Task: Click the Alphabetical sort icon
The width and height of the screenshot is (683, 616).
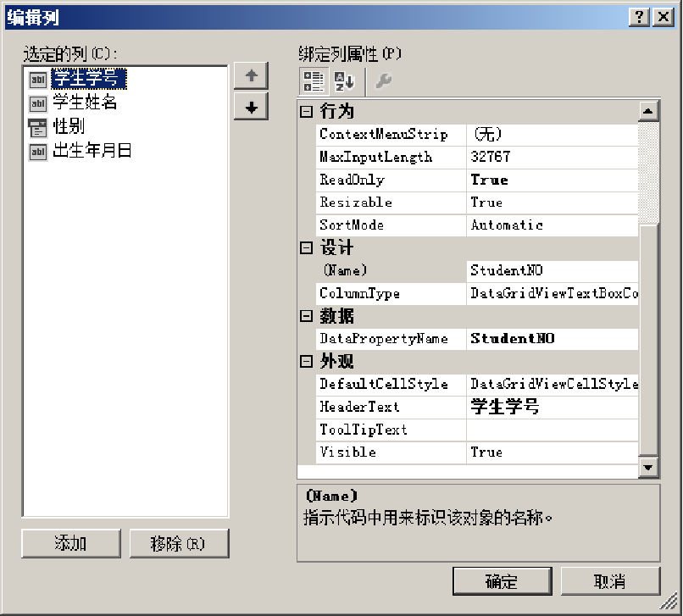Action: 343,81
